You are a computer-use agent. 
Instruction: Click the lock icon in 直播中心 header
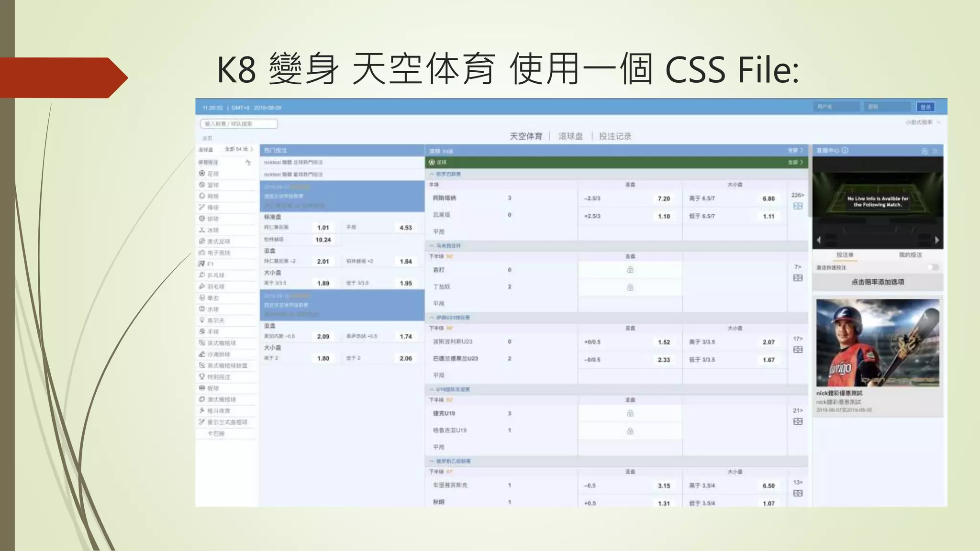click(924, 151)
